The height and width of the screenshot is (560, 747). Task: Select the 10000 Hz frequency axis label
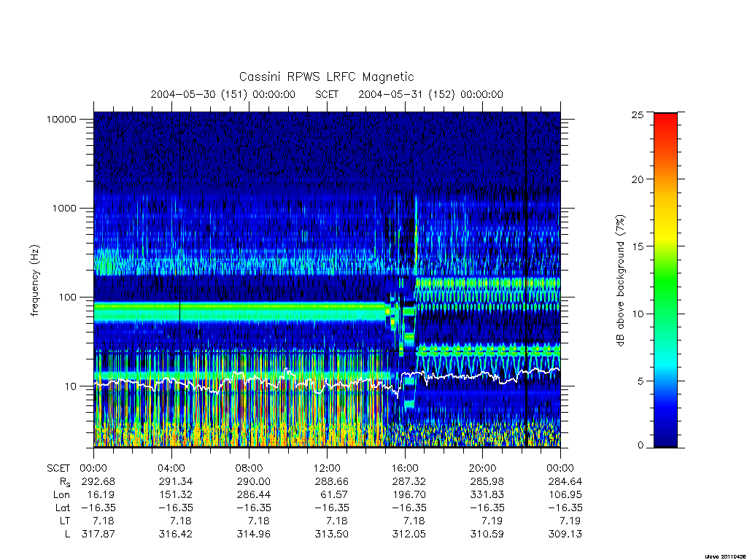pos(61,119)
